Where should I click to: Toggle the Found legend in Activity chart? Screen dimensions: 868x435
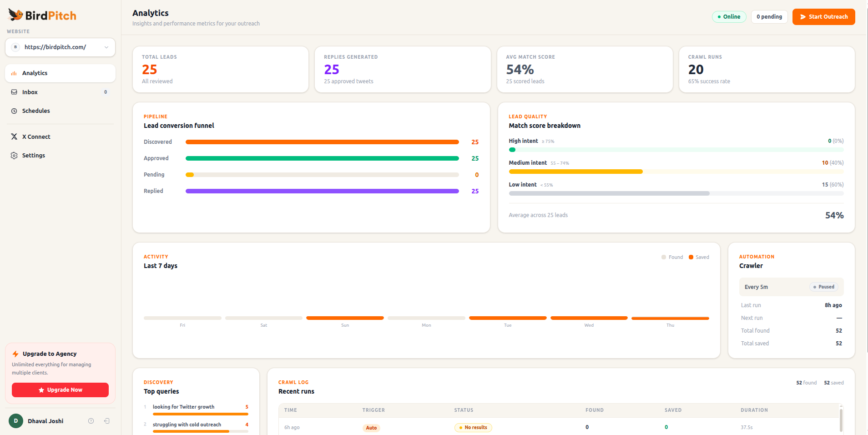(672, 257)
